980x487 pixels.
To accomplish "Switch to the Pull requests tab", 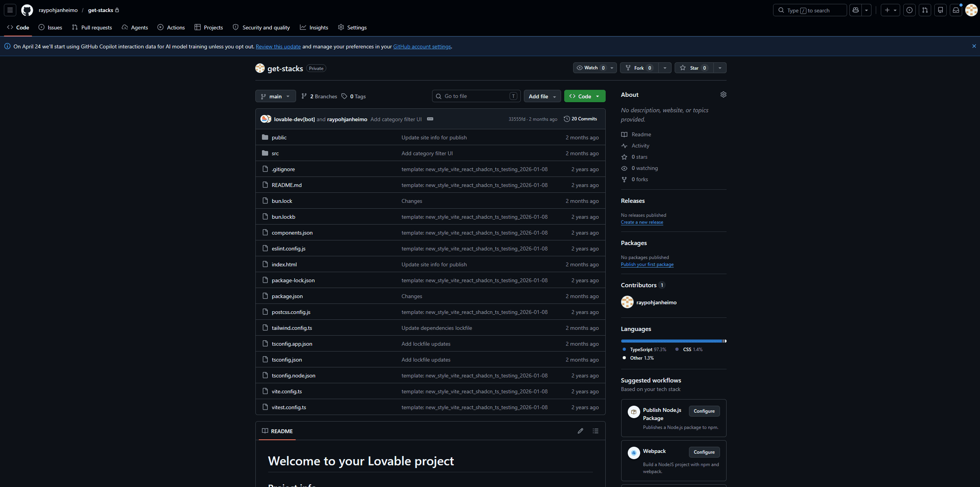I will point(92,27).
